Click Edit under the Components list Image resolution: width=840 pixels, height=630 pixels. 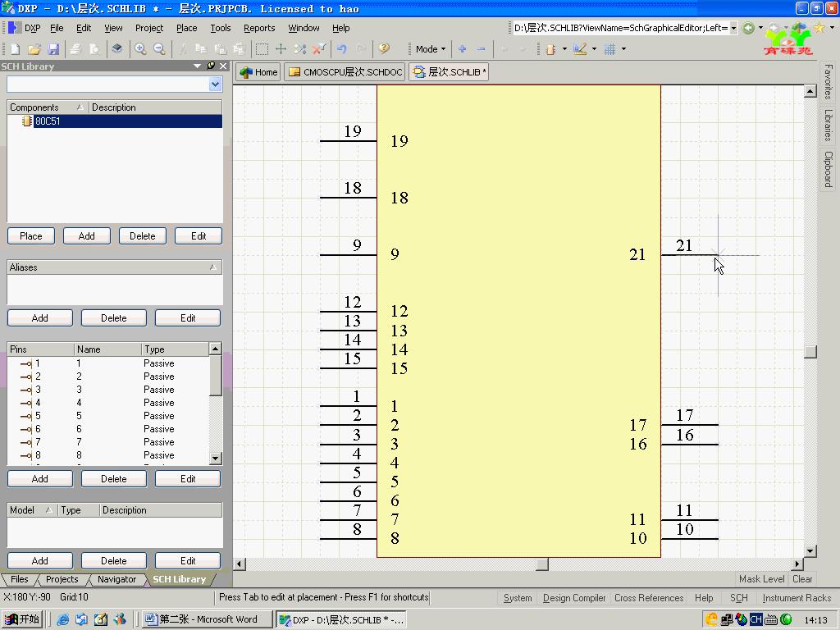coord(199,236)
